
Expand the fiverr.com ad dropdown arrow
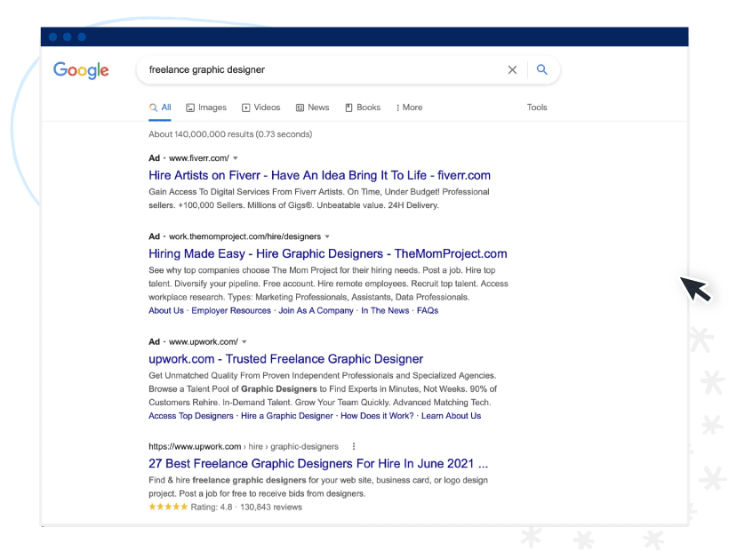tap(236, 158)
